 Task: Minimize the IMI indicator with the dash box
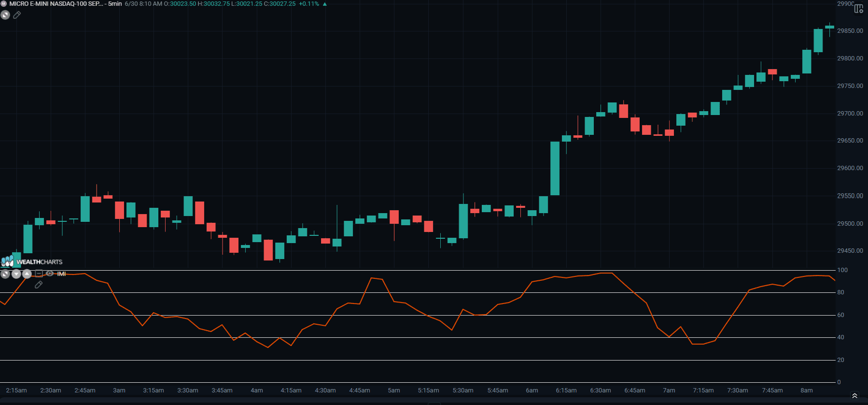tap(39, 274)
